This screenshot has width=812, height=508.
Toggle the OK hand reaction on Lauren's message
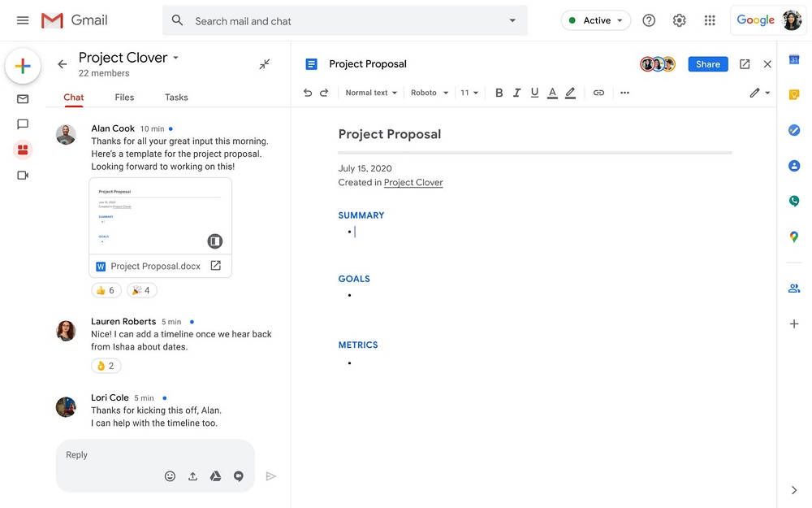[x=106, y=366]
